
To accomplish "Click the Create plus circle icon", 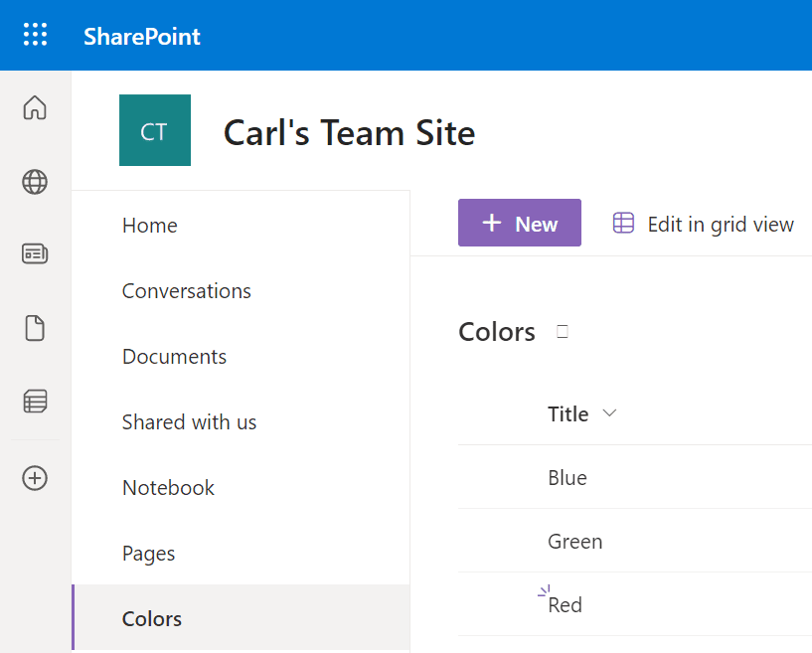I will click(35, 477).
